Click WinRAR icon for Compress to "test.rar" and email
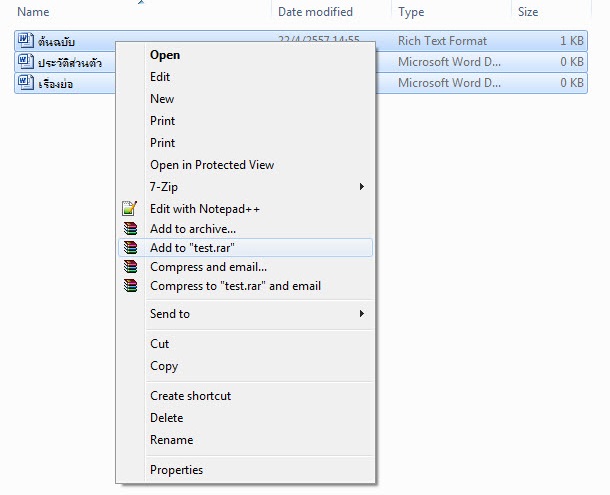 click(x=129, y=286)
